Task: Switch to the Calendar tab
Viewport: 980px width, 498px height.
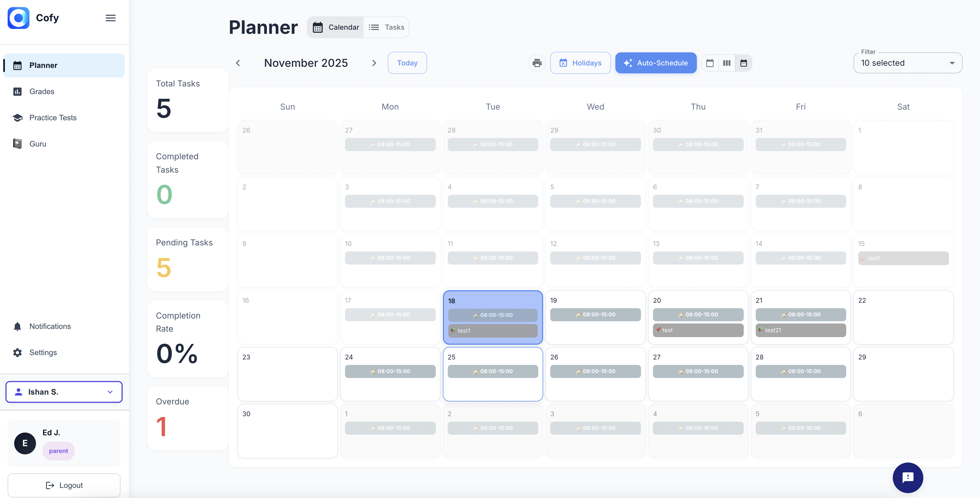Action: (x=335, y=27)
